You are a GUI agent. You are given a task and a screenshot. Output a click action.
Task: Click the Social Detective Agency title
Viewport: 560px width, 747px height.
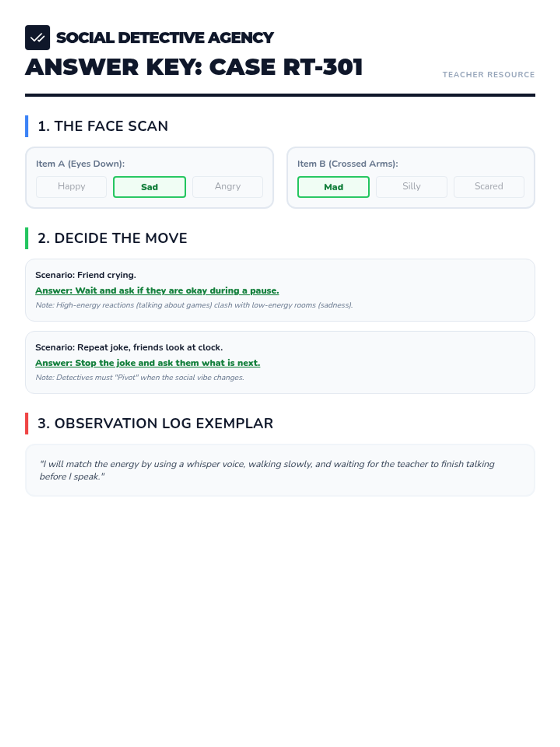[x=165, y=37]
